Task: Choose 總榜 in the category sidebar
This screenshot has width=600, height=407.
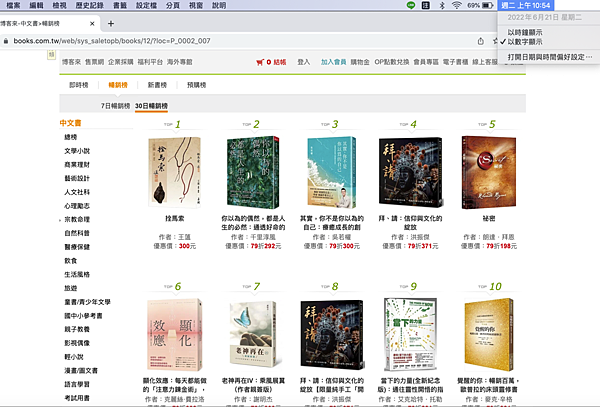Action: [x=71, y=137]
